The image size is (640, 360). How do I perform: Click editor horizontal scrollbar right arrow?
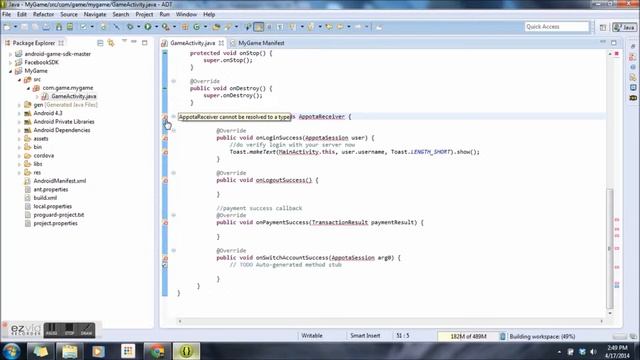click(x=601, y=321)
